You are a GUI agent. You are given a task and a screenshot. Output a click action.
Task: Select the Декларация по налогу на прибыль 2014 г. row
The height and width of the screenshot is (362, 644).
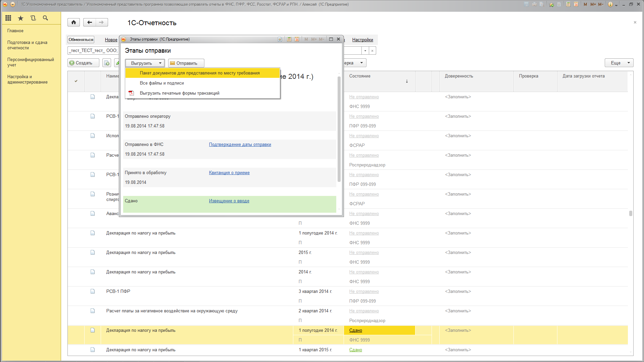(348, 276)
